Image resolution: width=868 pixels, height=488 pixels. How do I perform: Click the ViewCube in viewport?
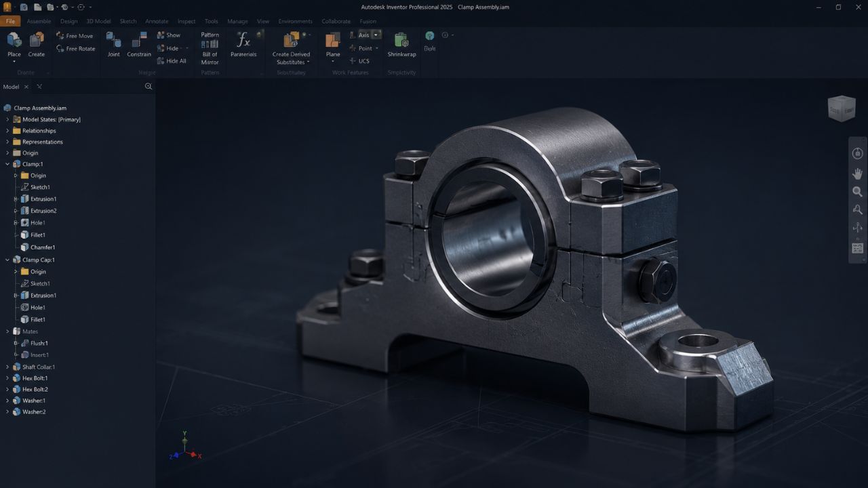coord(842,108)
